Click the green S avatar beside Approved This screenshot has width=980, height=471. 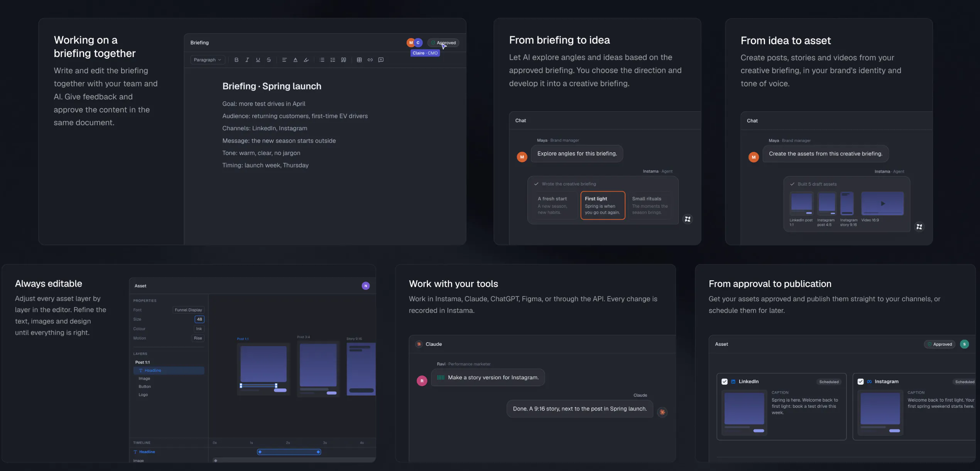click(x=964, y=344)
